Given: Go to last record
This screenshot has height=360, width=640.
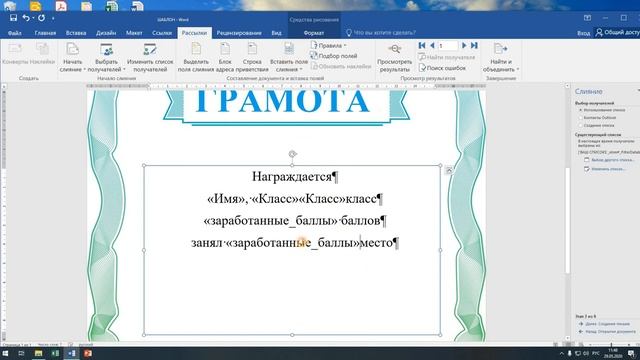Looking at the screenshot, I should pos(474,45).
